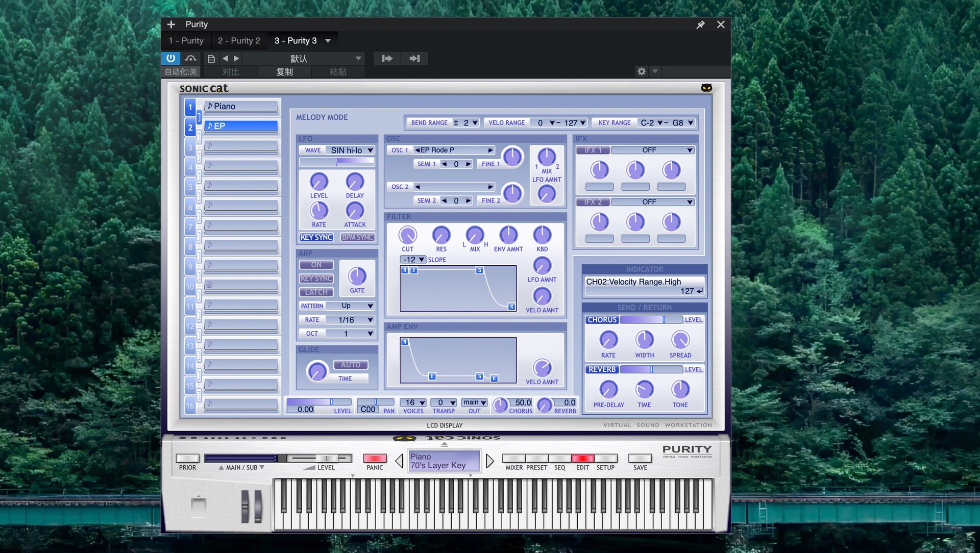Click next program triangle on keyboard panel
The height and width of the screenshot is (553, 980).
pos(490,461)
